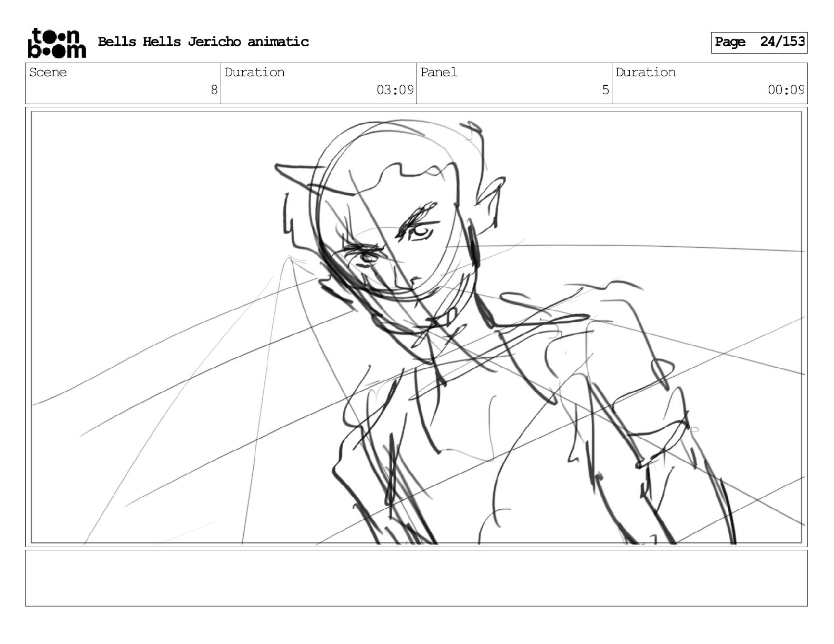Viewport: 834px width, 644px height.
Task: Select the scene number 8
Action: pyautogui.click(x=214, y=90)
